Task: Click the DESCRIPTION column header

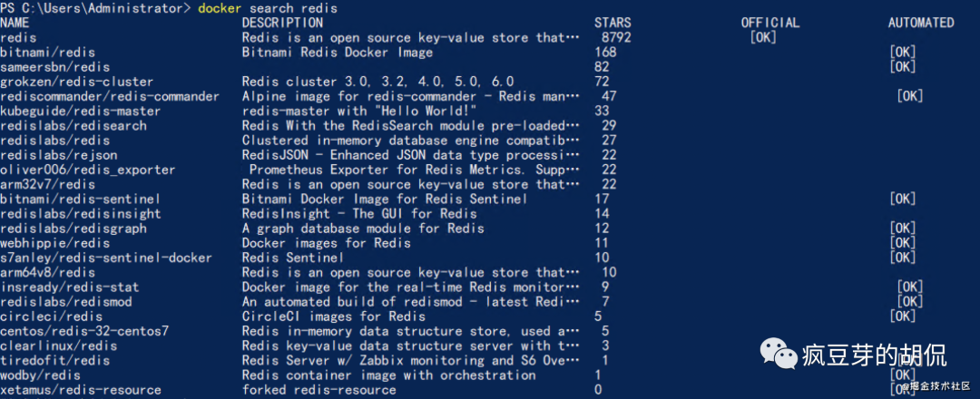Action: [x=282, y=23]
